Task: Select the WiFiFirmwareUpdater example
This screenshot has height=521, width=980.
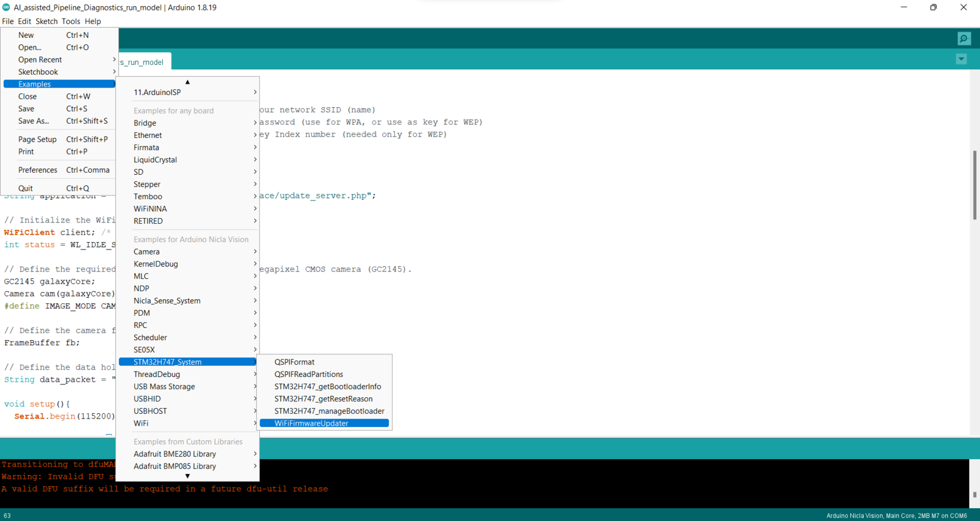Action: tap(324, 423)
